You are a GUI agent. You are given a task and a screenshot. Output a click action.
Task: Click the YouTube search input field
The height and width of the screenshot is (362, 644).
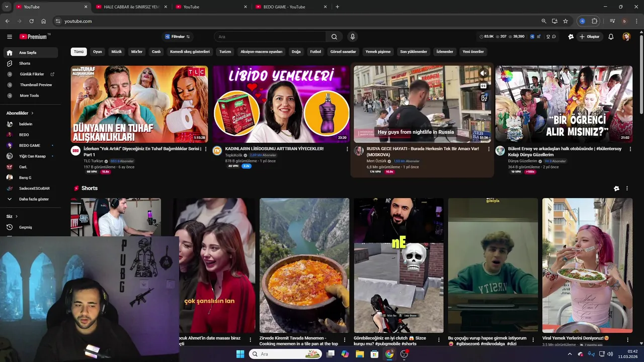(270, 37)
